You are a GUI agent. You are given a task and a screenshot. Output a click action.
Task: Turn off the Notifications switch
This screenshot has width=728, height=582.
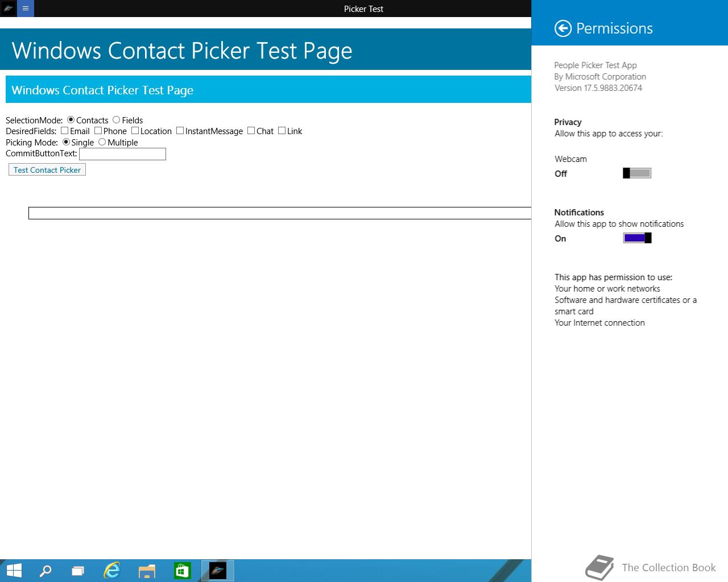(637, 238)
